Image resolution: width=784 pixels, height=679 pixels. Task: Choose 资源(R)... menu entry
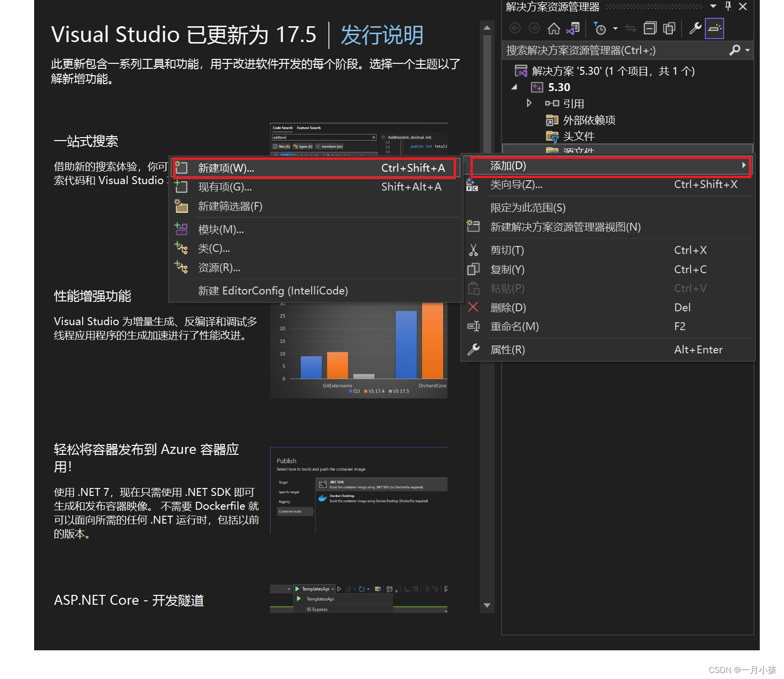coord(316,268)
